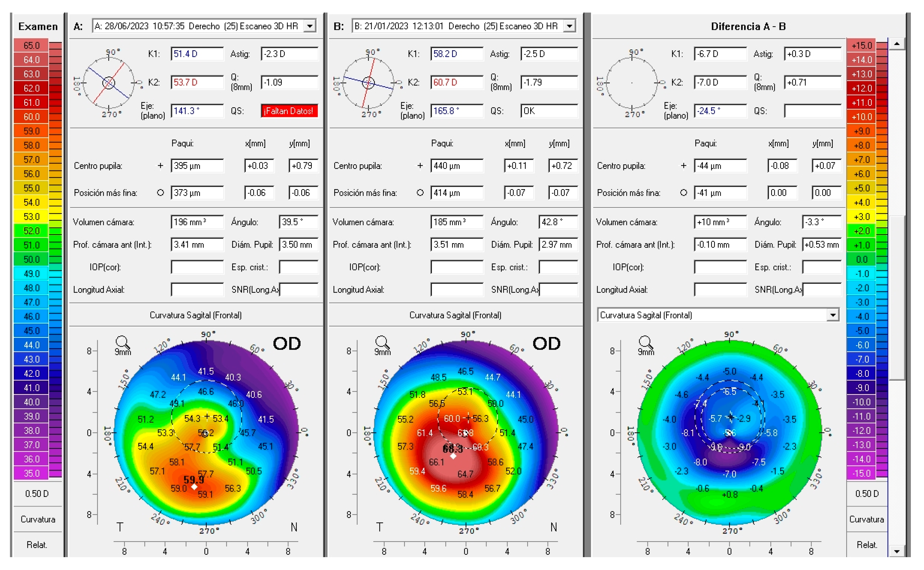Click axis dial icon of exam A

click(108, 82)
